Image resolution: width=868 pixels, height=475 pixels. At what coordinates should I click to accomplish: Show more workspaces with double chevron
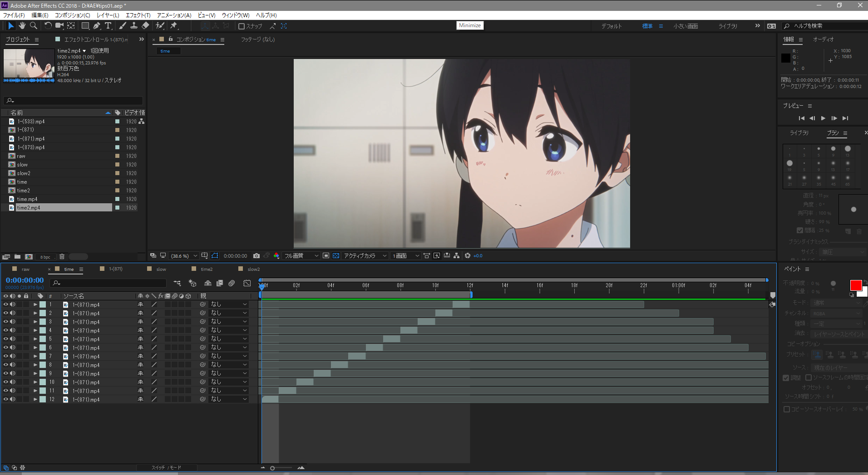757,26
